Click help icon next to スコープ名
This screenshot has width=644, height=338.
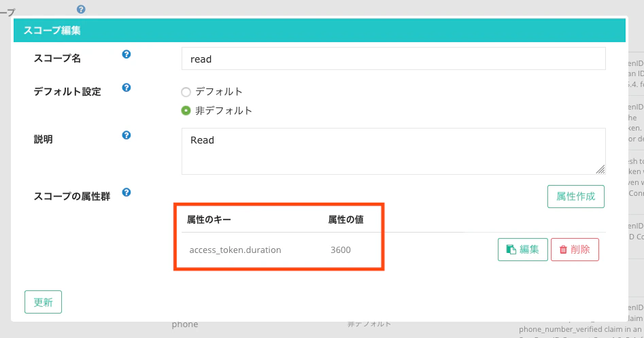[x=126, y=54]
